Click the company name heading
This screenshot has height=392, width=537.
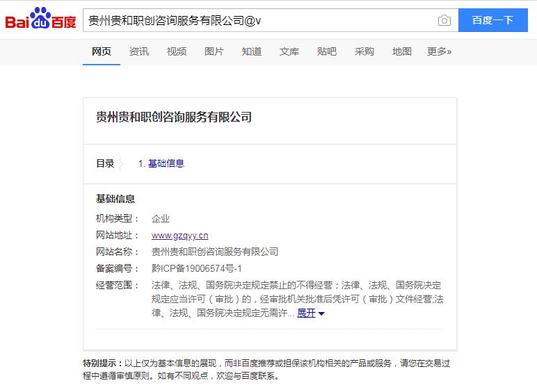pyautogui.click(x=174, y=117)
